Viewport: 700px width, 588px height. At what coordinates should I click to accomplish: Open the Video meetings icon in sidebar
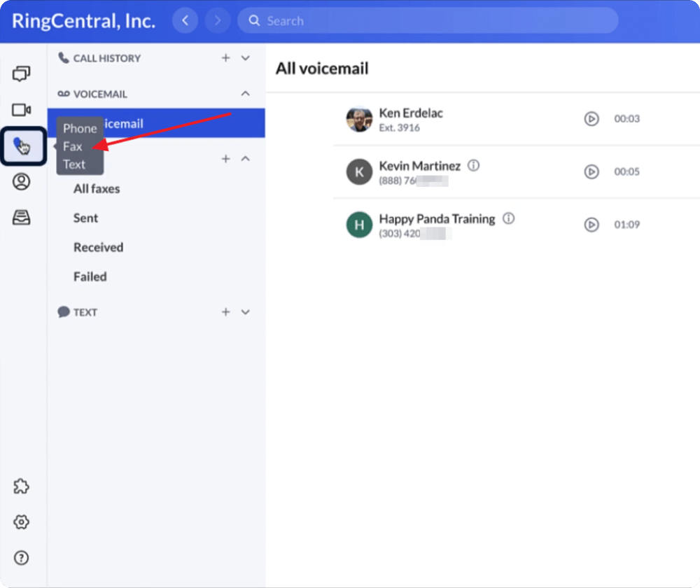(22, 110)
